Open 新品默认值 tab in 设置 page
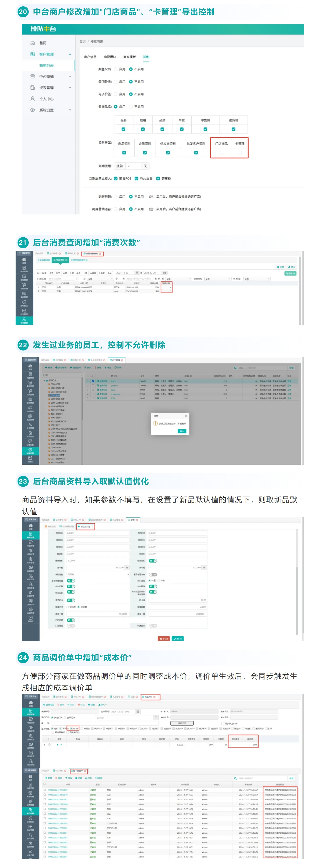 [x=84, y=527]
